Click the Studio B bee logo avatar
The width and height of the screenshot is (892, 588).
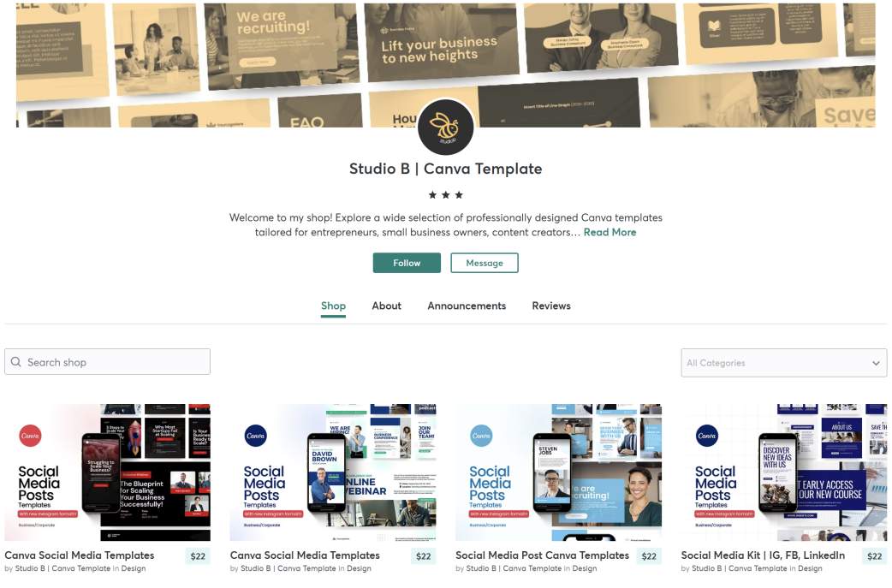[445, 127]
